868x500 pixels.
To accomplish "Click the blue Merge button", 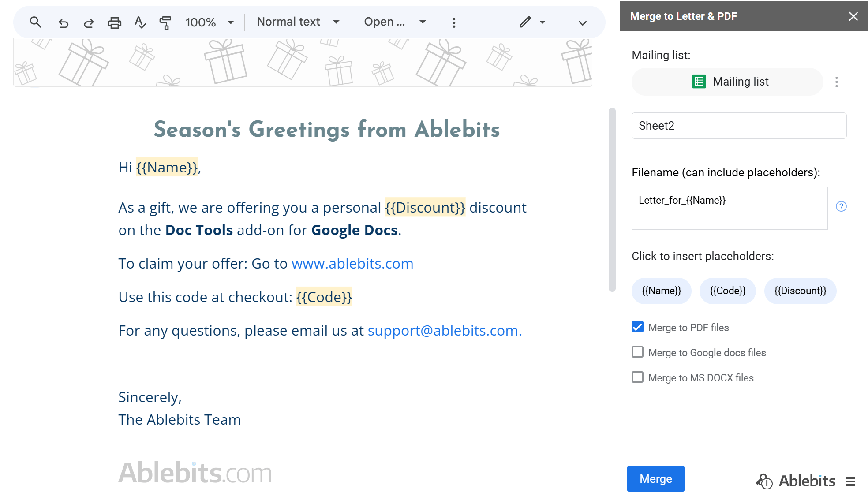I will [656, 479].
